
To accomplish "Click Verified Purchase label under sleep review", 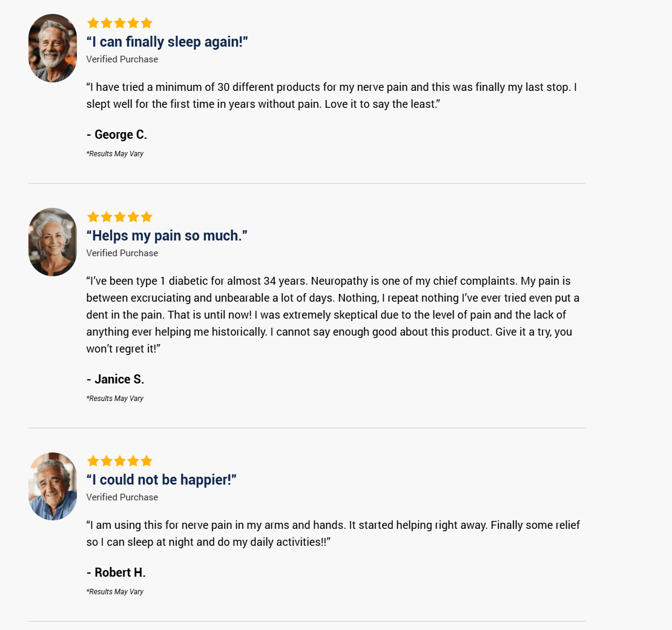I will click(122, 59).
